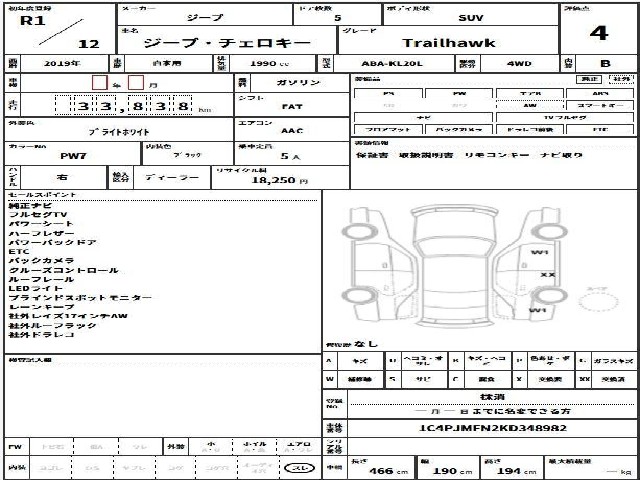Click the spare tire dotted circle icon
The height and width of the screenshot is (480, 640).
pyautogui.click(x=598, y=302)
